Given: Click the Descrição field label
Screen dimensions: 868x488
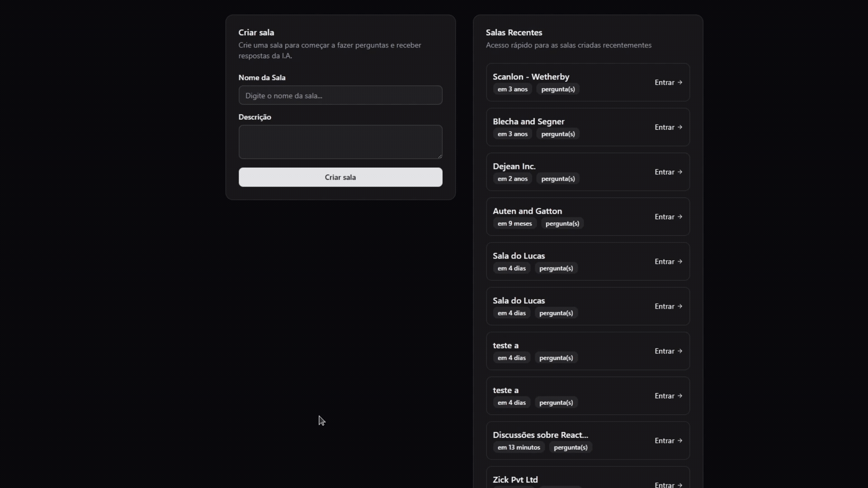Looking at the screenshot, I should coord(255,117).
